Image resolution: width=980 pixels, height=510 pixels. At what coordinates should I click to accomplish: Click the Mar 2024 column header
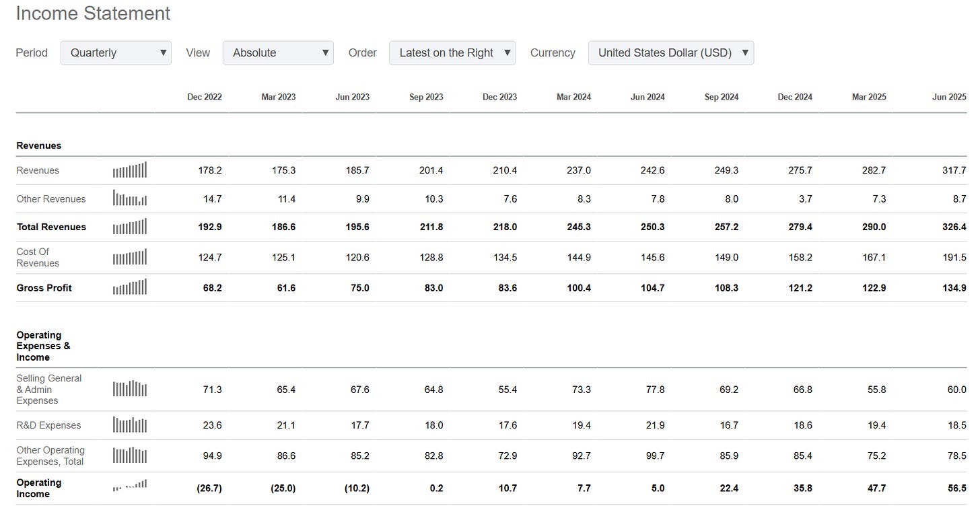574,97
